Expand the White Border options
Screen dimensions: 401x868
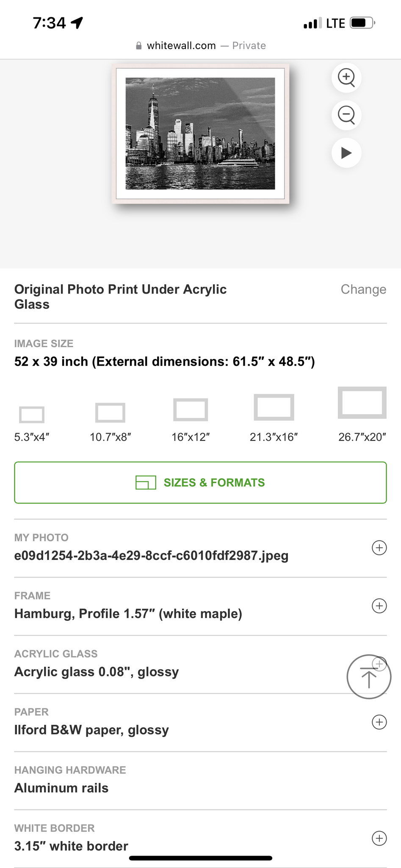click(x=379, y=838)
